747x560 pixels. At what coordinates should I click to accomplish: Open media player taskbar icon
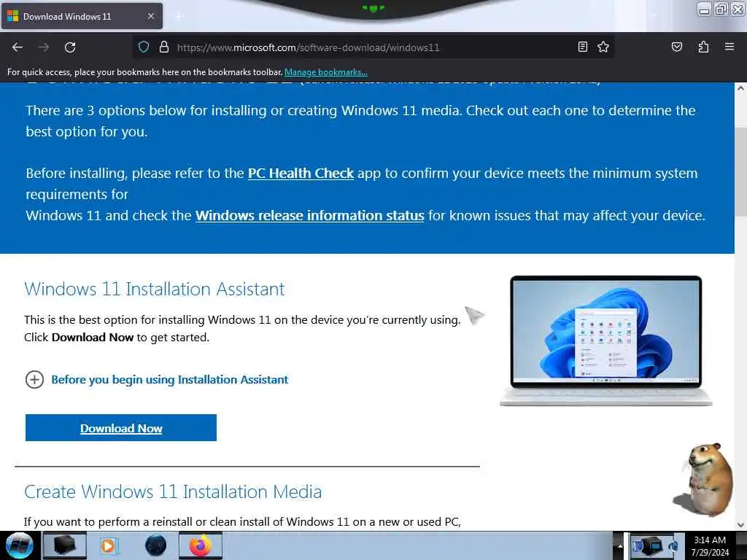[x=109, y=545]
